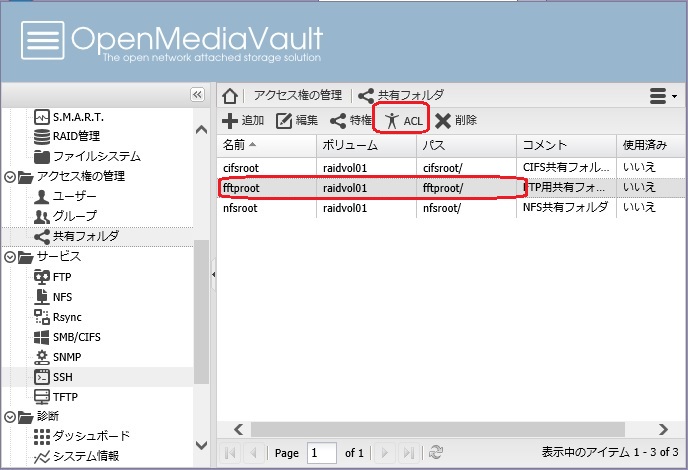Click the NFS共有フォルダ comment cell
The image size is (688, 470).
(566, 208)
